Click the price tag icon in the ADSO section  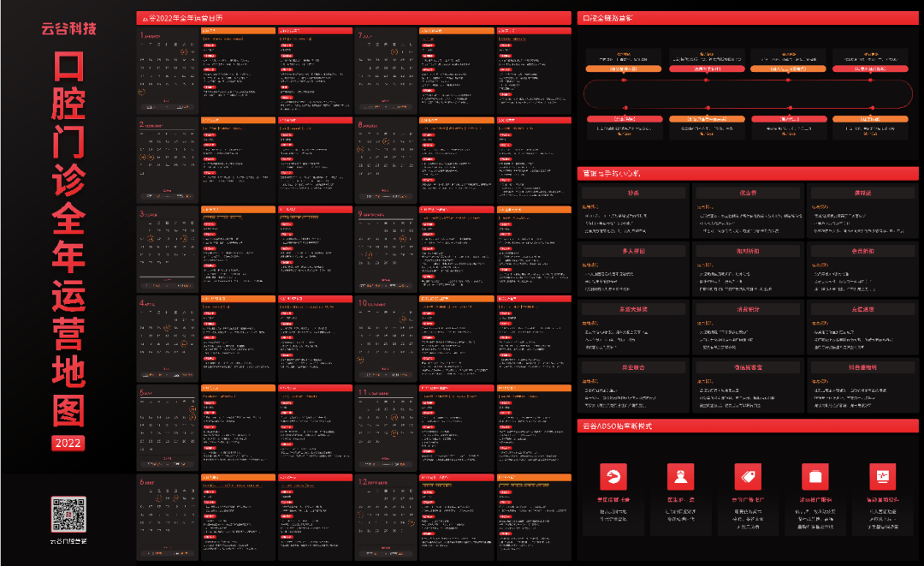tap(748, 476)
